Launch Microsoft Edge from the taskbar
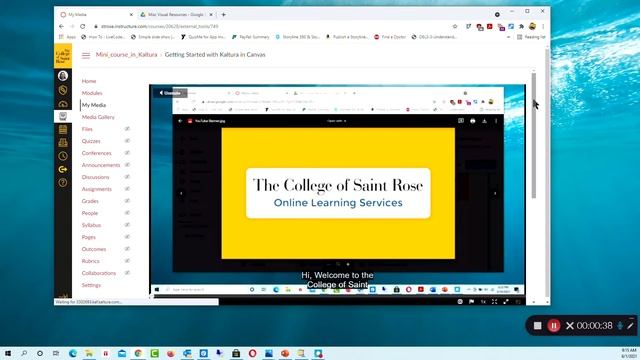640x360 pixels. pyautogui.click(x=73, y=353)
